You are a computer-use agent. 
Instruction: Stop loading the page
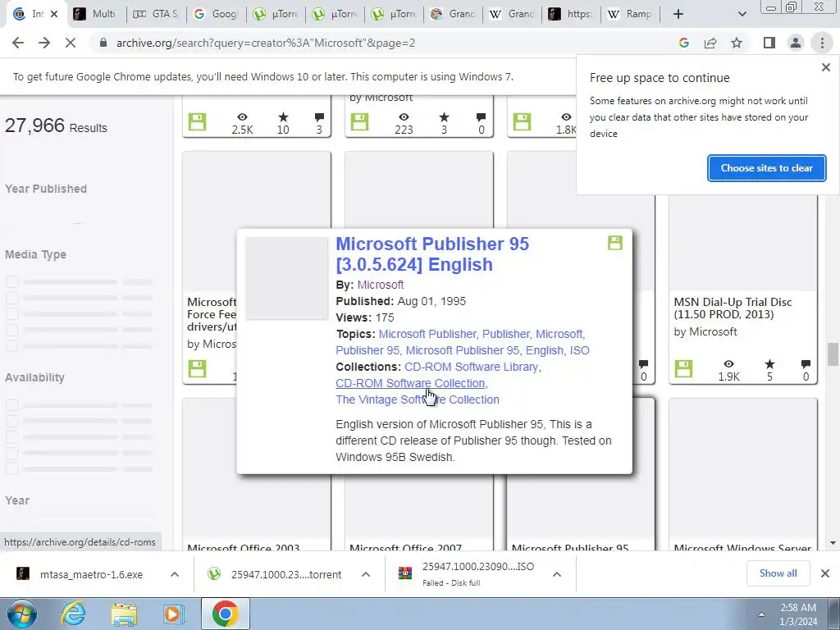(x=71, y=43)
